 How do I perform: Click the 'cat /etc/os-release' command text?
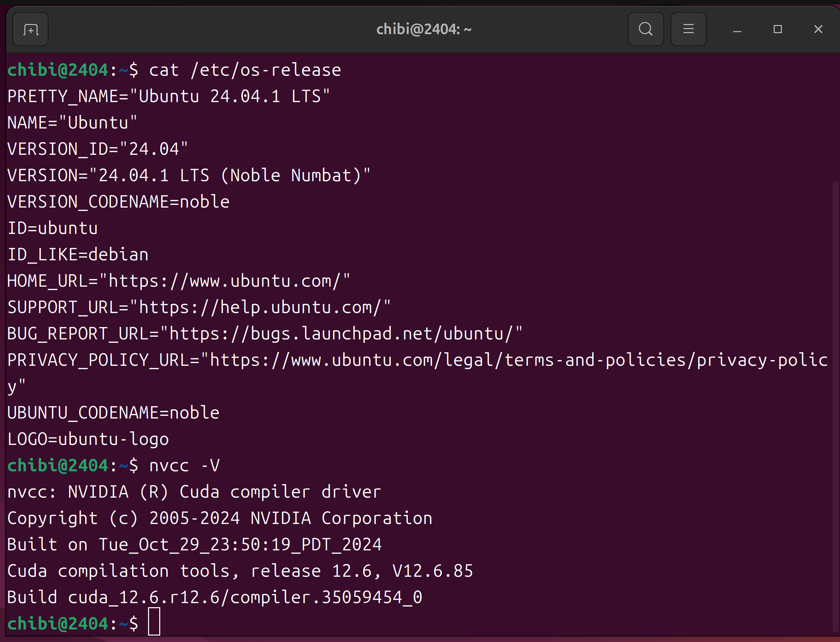[244, 70]
